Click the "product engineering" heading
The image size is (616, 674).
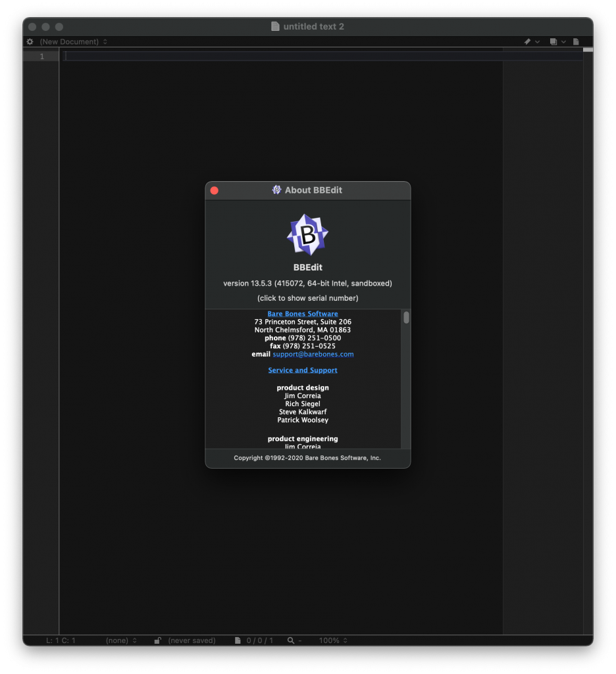(303, 439)
